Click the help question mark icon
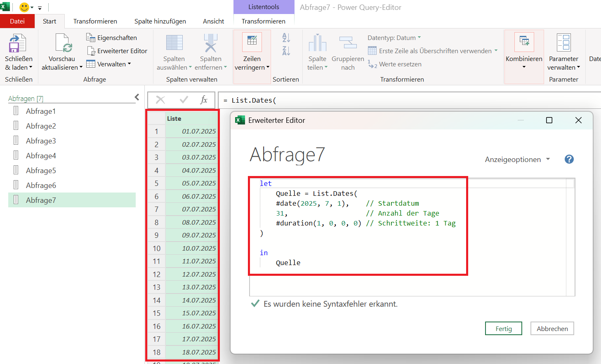601x364 pixels. tap(569, 159)
